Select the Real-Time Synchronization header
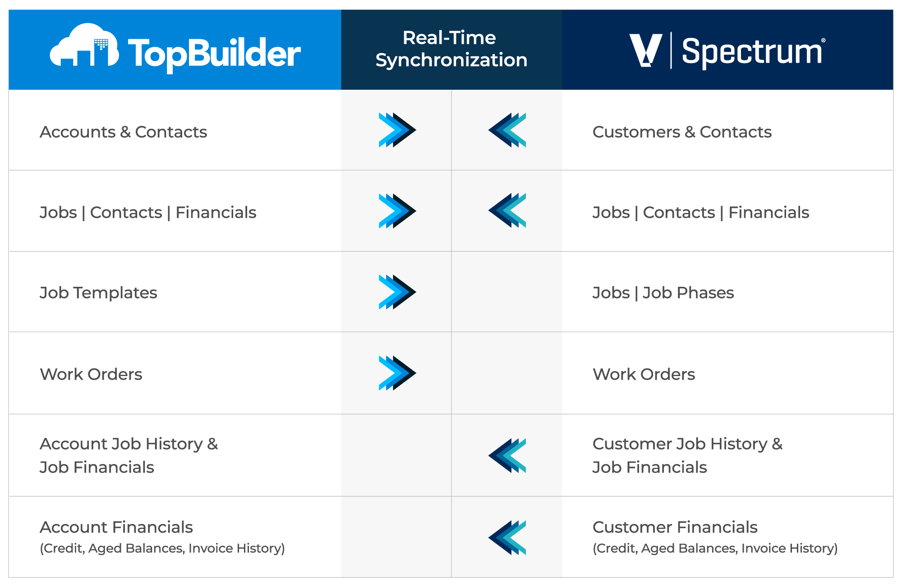The height and width of the screenshot is (588, 902). (451, 49)
